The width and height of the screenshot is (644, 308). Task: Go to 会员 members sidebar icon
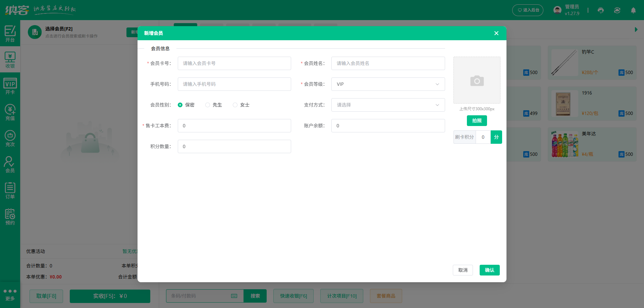pyautogui.click(x=10, y=164)
